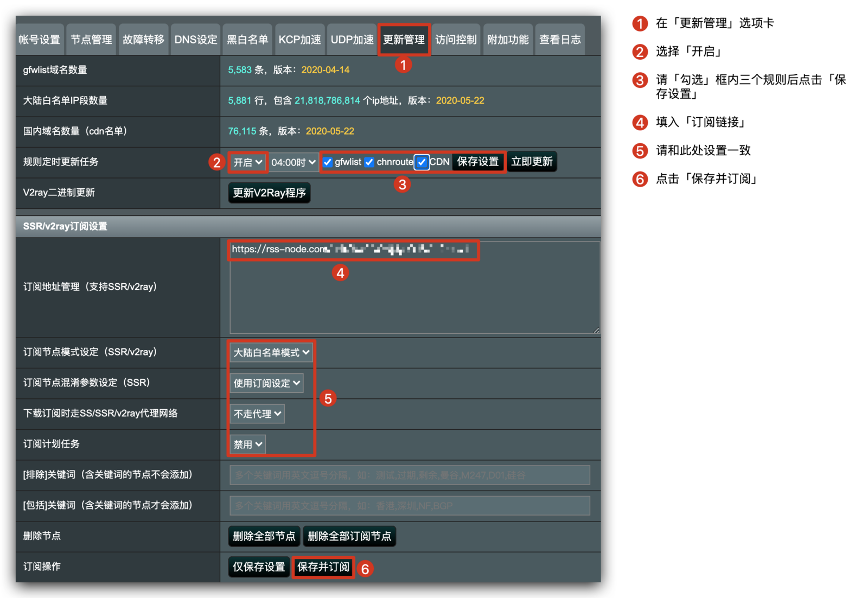868x598 pixels.
Task: Click the 保存并订阅 button
Action: pos(323,567)
